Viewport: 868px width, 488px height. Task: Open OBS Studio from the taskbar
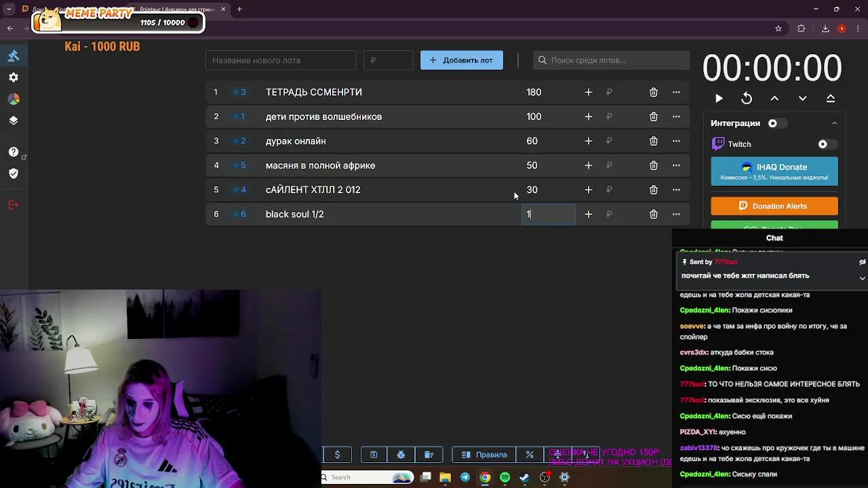point(545,477)
